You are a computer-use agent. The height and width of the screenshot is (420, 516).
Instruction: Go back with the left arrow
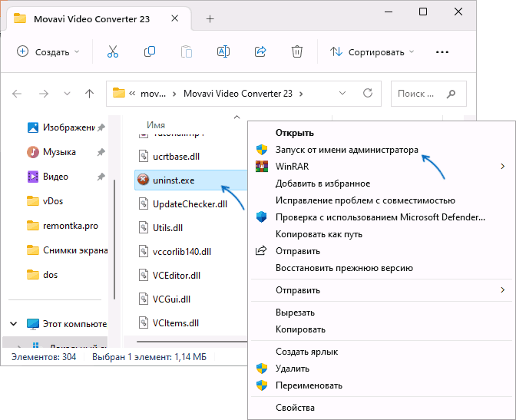(17, 94)
